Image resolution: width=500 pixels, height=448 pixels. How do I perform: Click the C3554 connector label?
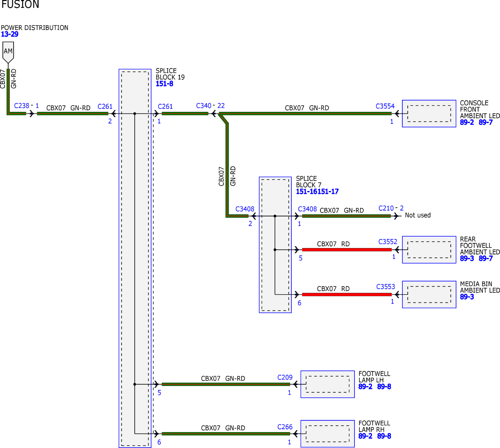385,106
